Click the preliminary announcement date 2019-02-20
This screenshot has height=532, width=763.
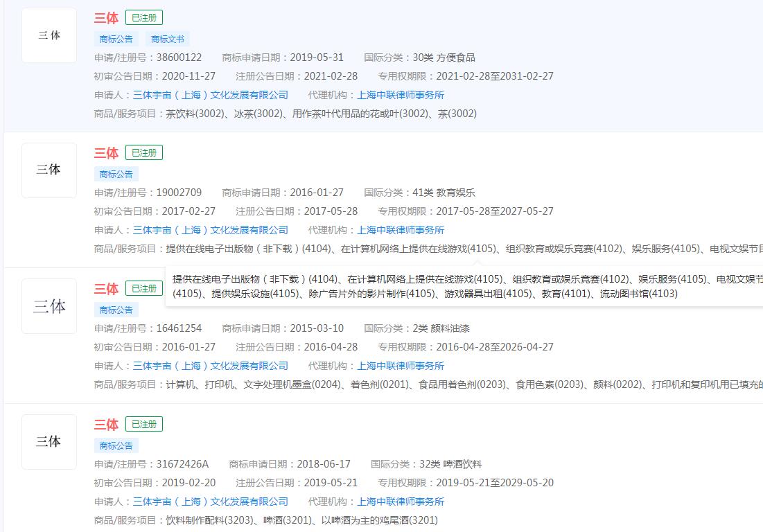tap(188, 483)
